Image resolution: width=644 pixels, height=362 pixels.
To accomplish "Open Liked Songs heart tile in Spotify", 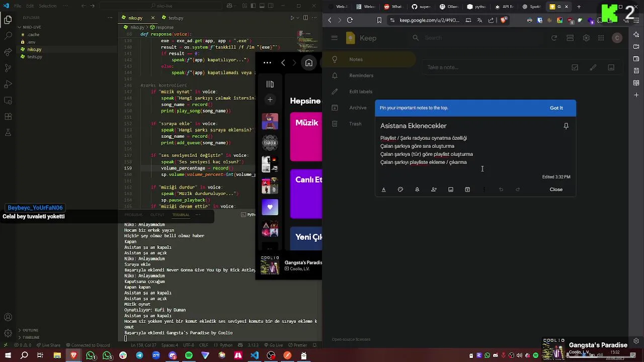I will [270, 207].
